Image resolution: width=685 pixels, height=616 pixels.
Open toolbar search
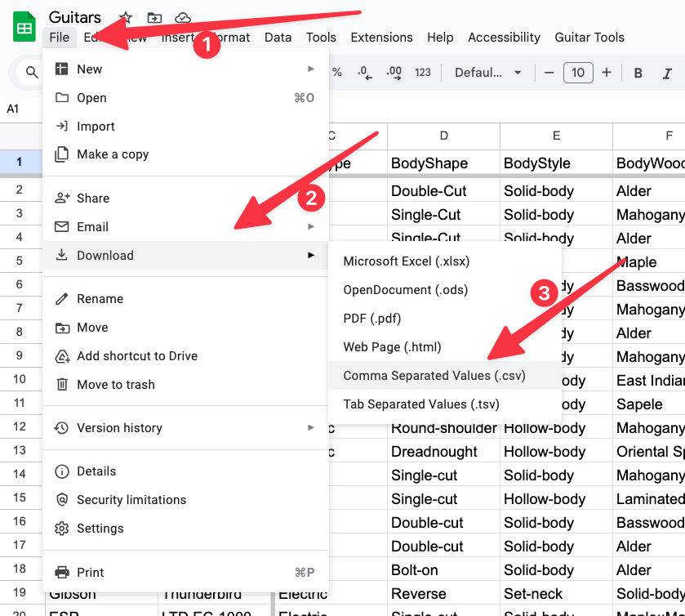coord(30,72)
